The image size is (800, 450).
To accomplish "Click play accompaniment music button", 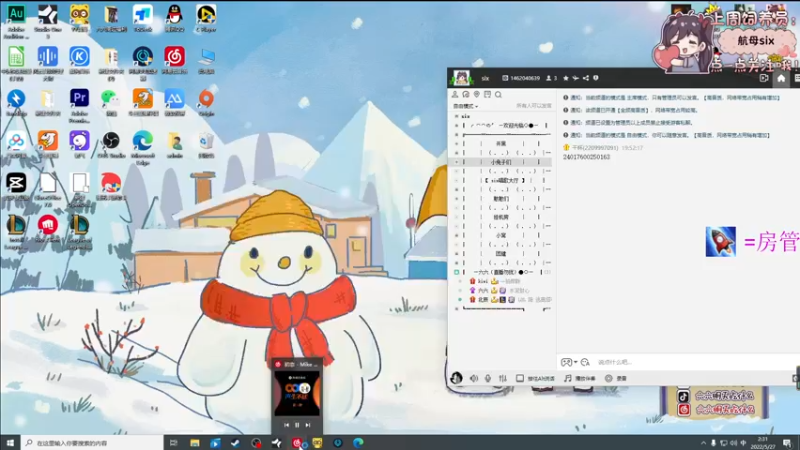I will tap(580, 378).
